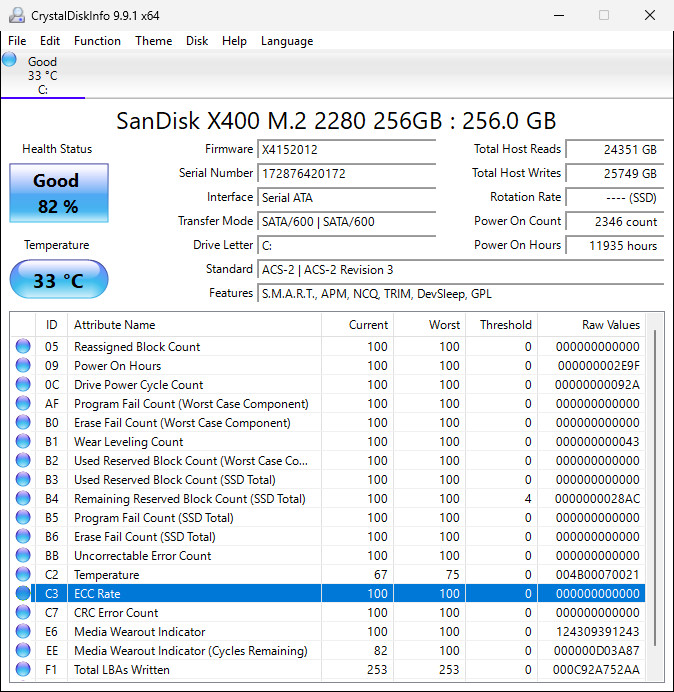Select the CRC Error Count attribute name
Image resolution: width=674 pixels, height=692 pixels.
point(116,613)
